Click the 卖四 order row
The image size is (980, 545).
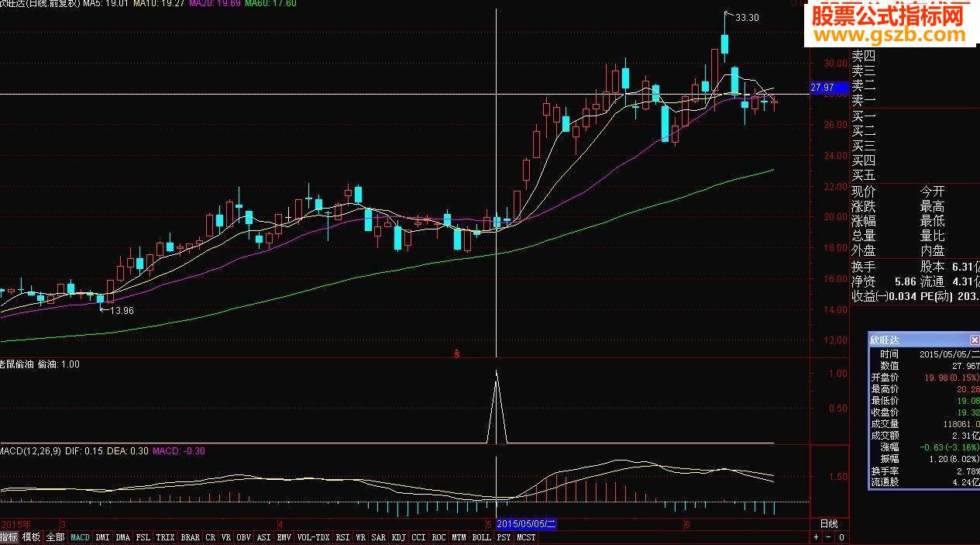coord(863,56)
